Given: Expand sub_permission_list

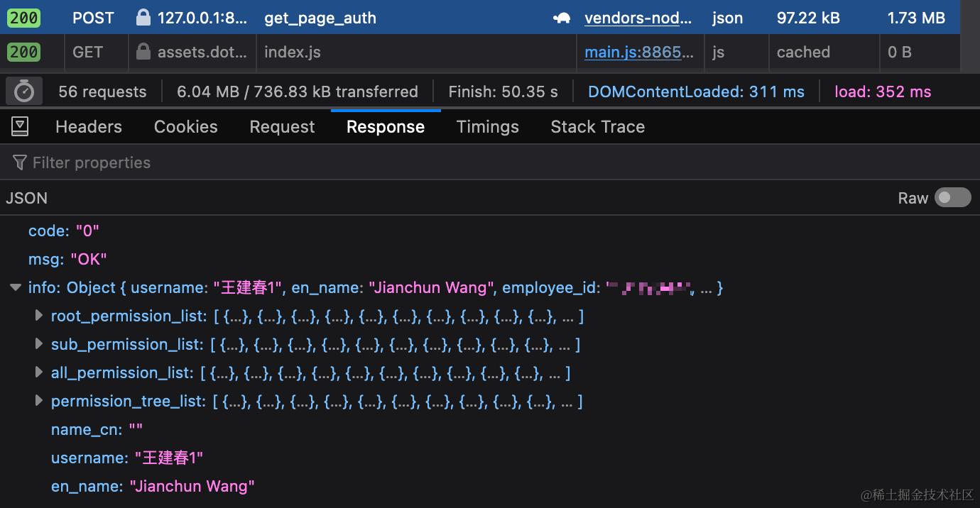Looking at the screenshot, I should [38, 344].
